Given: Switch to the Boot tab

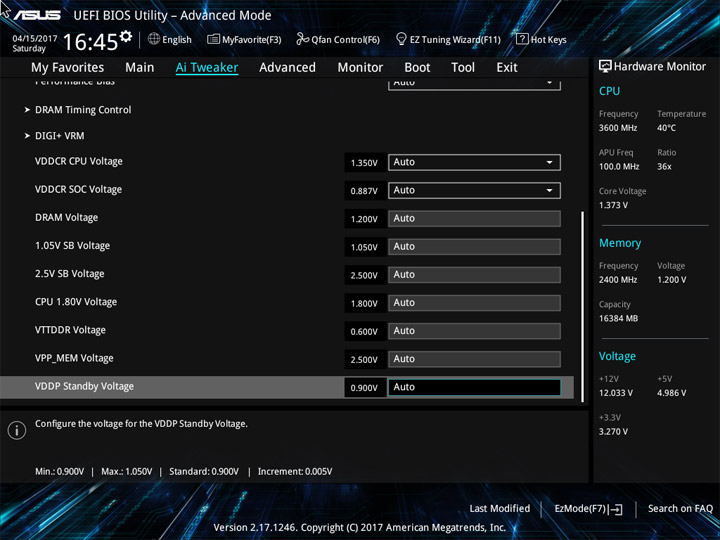Looking at the screenshot, I should coord(417,68).
